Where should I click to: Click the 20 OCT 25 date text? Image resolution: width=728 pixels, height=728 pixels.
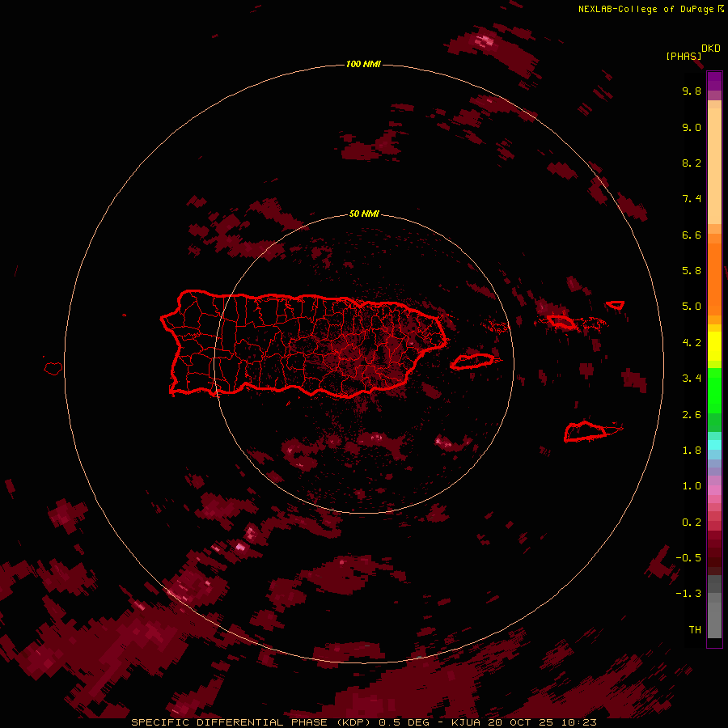tap(520, 722)
